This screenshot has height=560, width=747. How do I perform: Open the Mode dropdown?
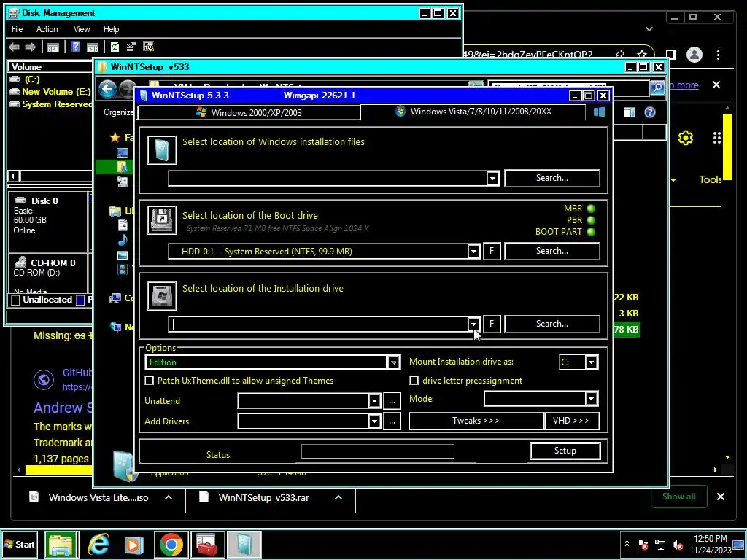591,399
